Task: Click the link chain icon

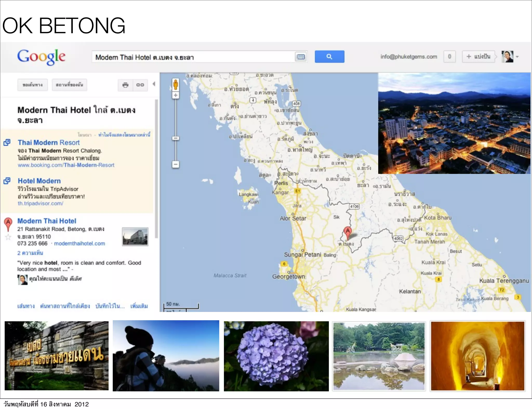Action: pyautogui.click(x=140, y=85)
